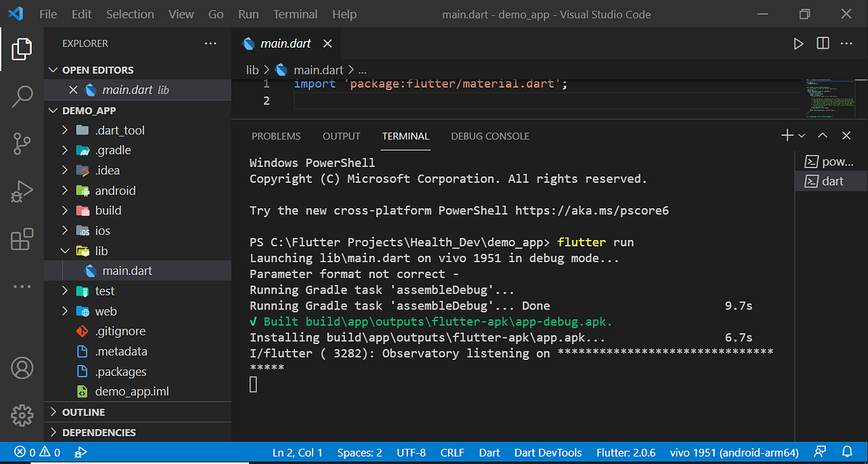
Task: Switch to the Debug Console tab
Action: pos(490,136)
